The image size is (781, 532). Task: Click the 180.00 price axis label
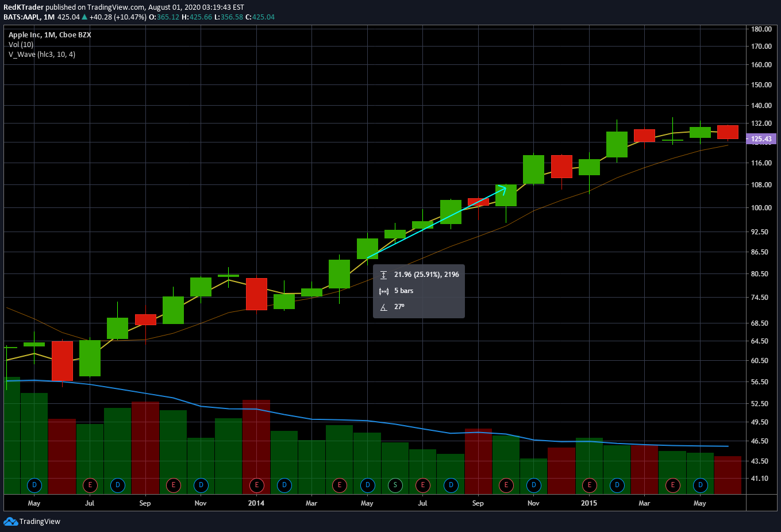pos(761,29)
